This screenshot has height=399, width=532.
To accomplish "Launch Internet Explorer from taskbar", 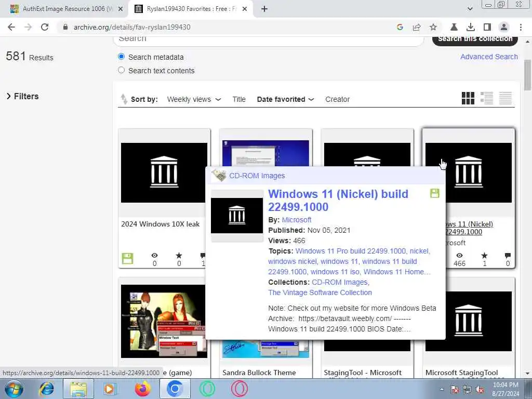I will [x=47, y=389].
